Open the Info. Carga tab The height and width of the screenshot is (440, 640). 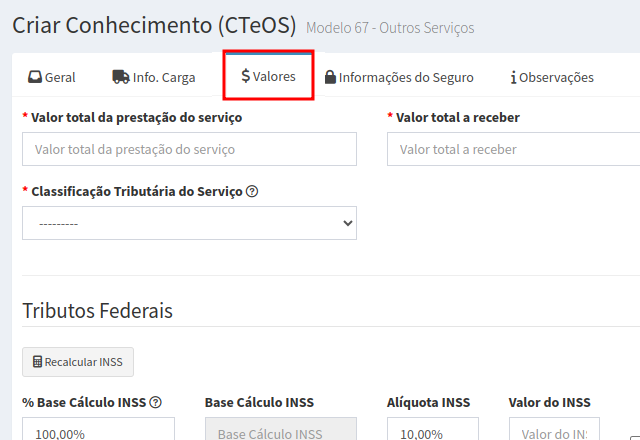[x=154, y=77]
